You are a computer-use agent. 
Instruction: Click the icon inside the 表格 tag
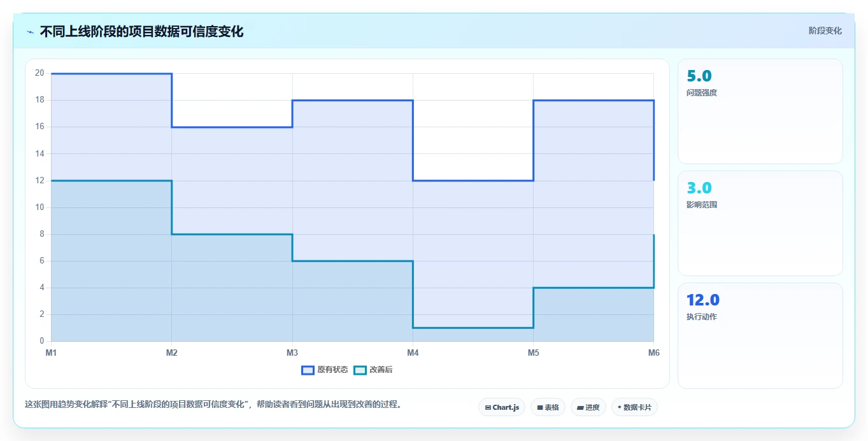coord(540,407)
